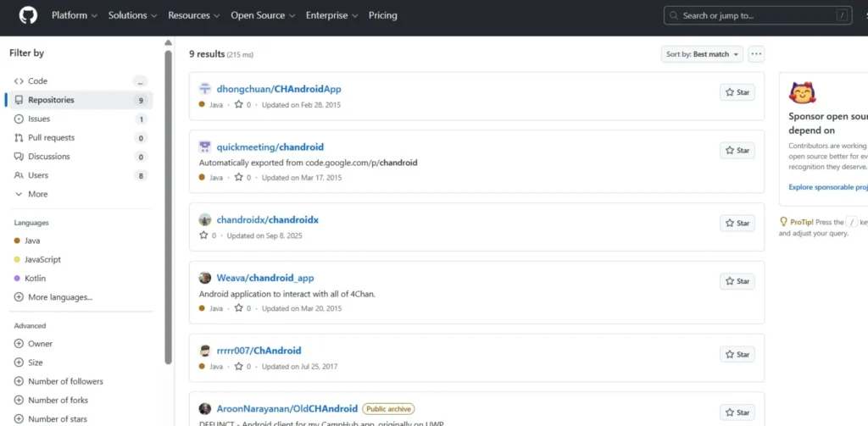868x426 pixels.
Task: Click the Weava avatar icon
Action: tap(205, 278)
